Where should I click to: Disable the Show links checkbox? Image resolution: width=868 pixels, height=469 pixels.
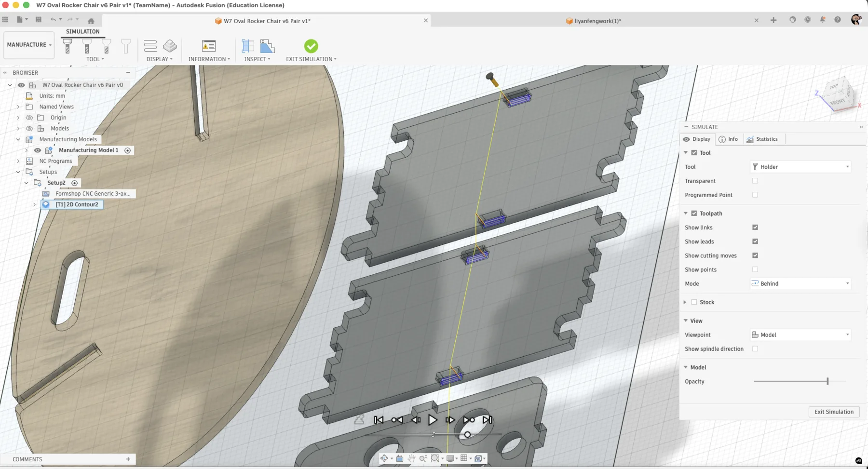(x=755, y=227)
